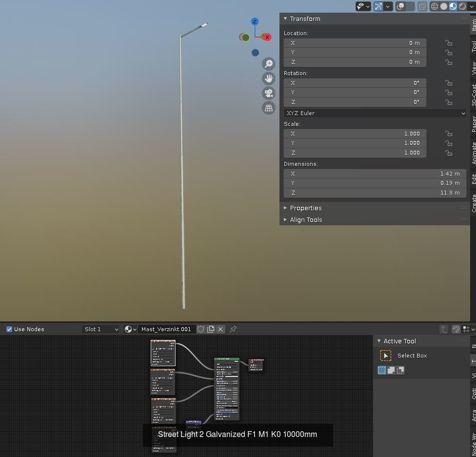Toggle viewport overlays button
The image size is (476, 457).
click(x=401, y=6)
